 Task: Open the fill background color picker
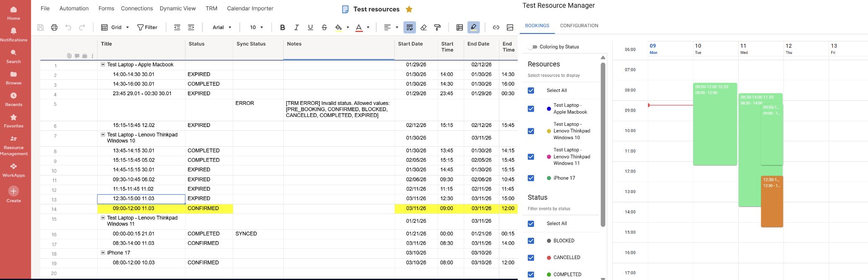[x=339, y=28]
